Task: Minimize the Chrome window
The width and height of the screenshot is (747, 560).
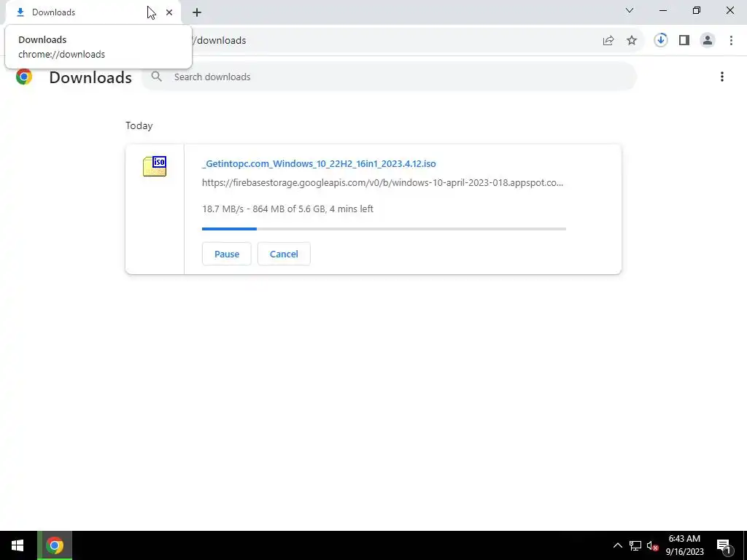Action: (x=662, y=10)
